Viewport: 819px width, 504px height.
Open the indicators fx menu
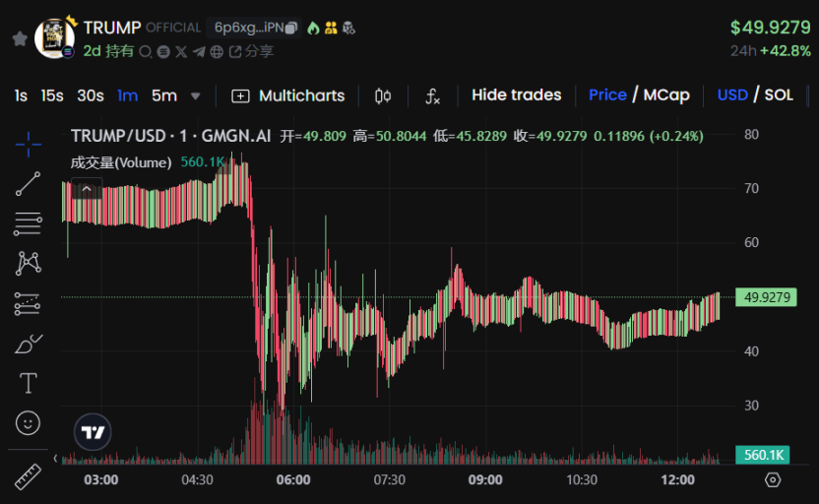click(x=432, y=95)
